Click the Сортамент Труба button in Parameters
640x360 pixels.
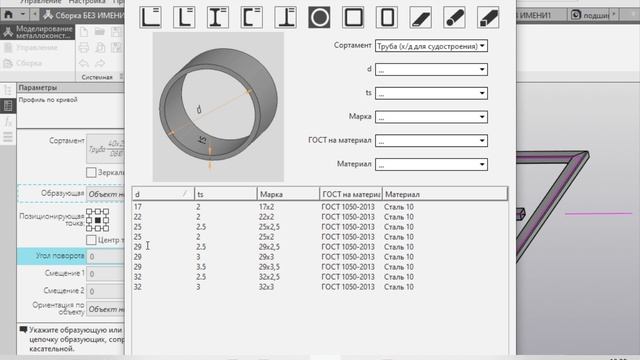pyautogui.click(x=105, y=149)
